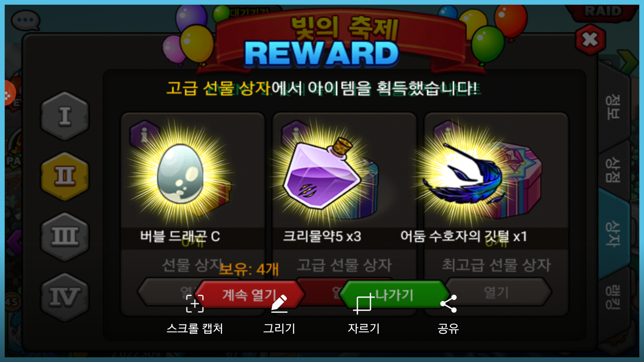
Task: Click the green 나가기 button
Action: coord(394,295)
